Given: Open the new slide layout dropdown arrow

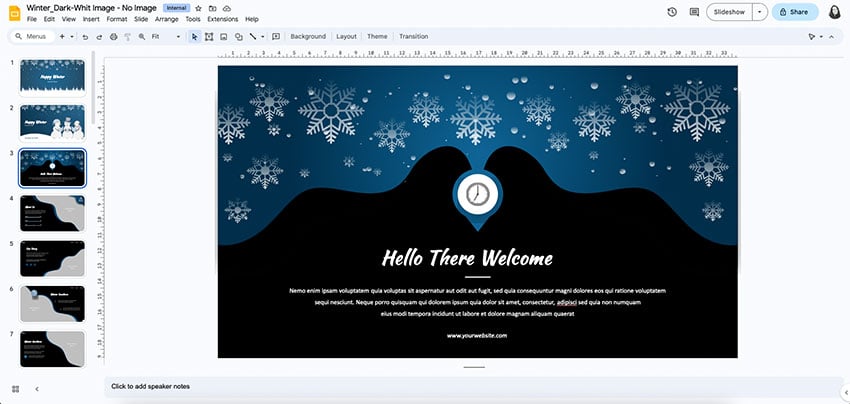Looking at the screenshot, I should [x=72, y=36].
